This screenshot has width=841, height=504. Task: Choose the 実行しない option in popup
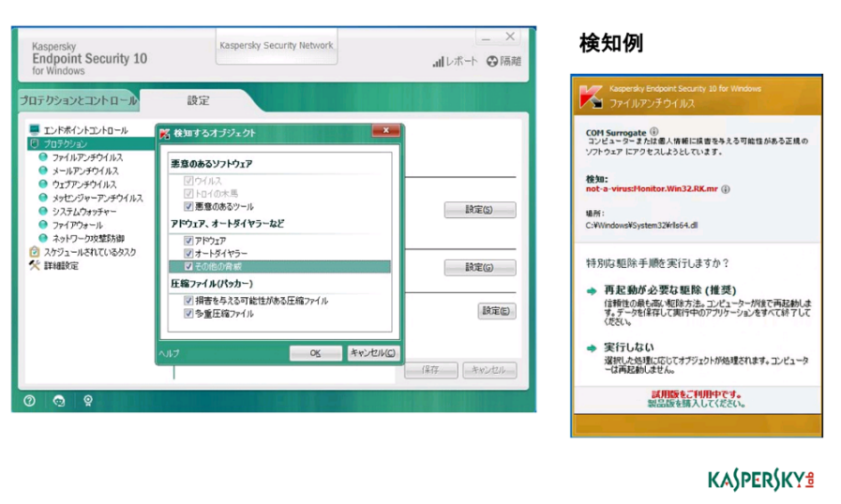coord(628,347)
